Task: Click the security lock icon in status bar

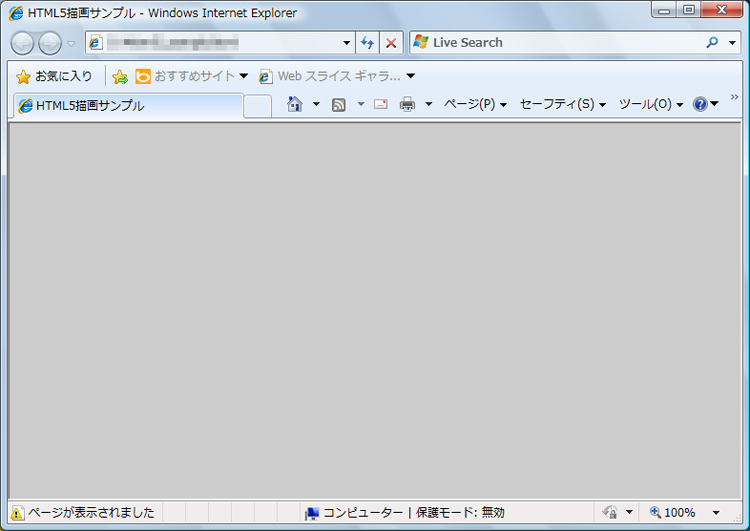Action: click(x=609, y=513)
